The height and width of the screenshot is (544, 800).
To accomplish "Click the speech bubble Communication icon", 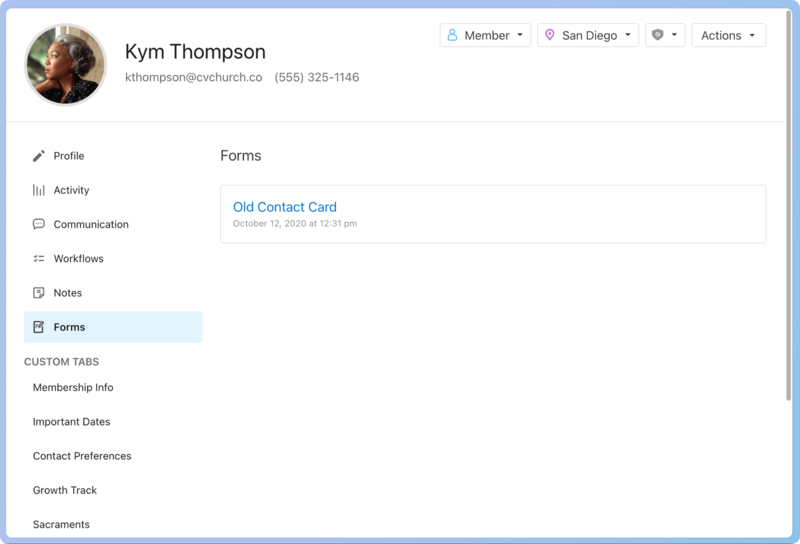I will point(39,224).
